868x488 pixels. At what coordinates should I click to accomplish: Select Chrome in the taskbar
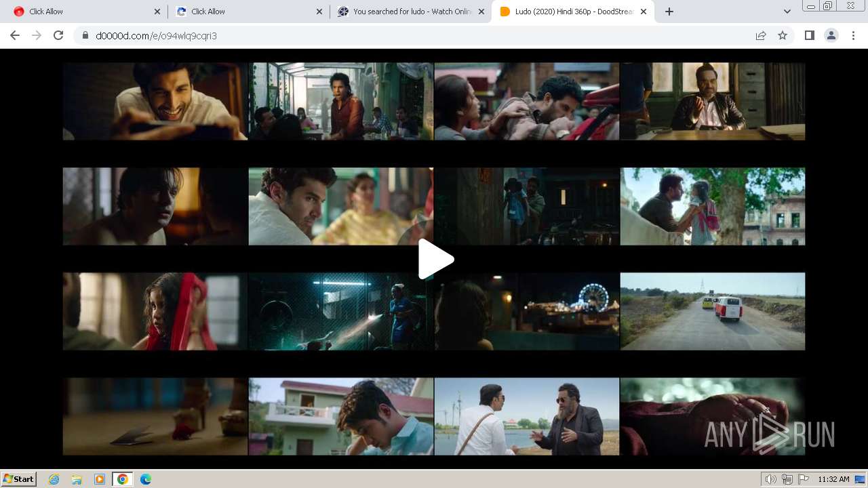(123, 479)
